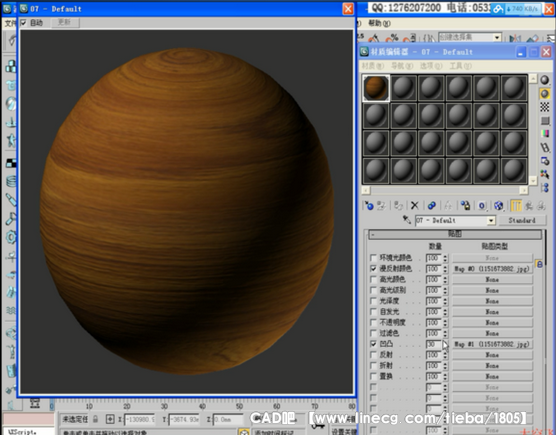This screenshot has height=435, width=556.
Task: Open the Map #1 bump map button
Action: (x=492, y=344)
